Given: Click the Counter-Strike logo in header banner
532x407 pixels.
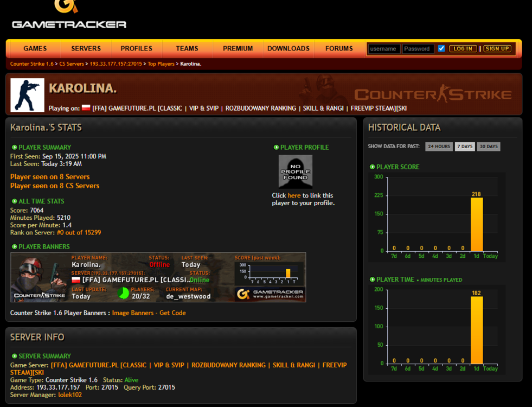Looking at the screenshot, I should (x=432, y=94).
